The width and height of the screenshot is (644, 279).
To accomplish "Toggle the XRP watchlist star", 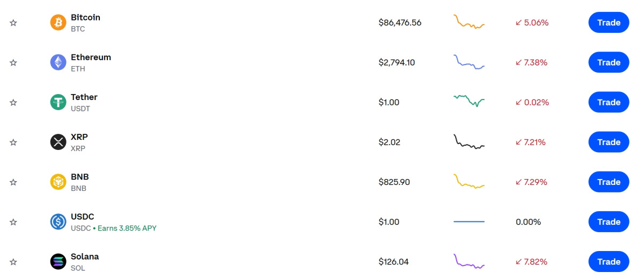I will coord(13,142).
